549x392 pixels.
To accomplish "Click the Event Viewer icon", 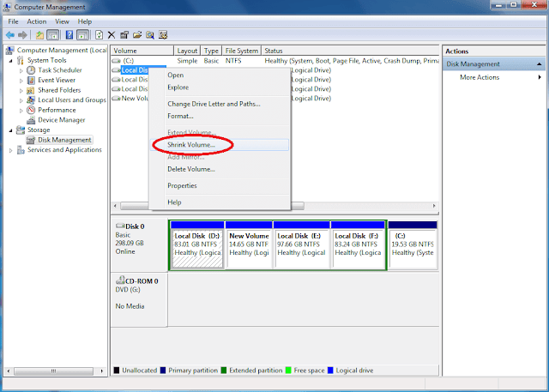I will 31,80.
